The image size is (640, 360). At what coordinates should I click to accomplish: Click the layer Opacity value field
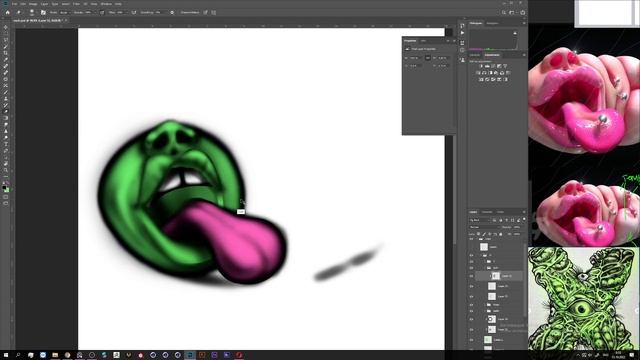coord(517,227)
